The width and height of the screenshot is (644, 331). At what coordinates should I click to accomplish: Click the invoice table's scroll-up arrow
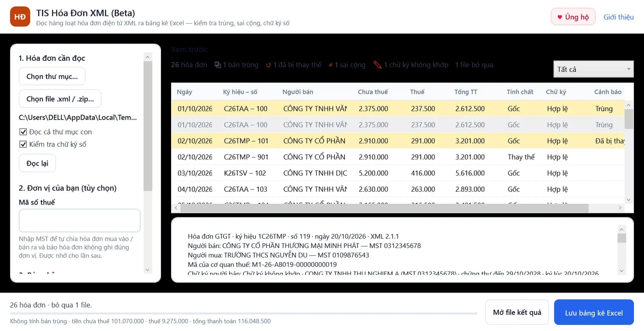(629, 105)
